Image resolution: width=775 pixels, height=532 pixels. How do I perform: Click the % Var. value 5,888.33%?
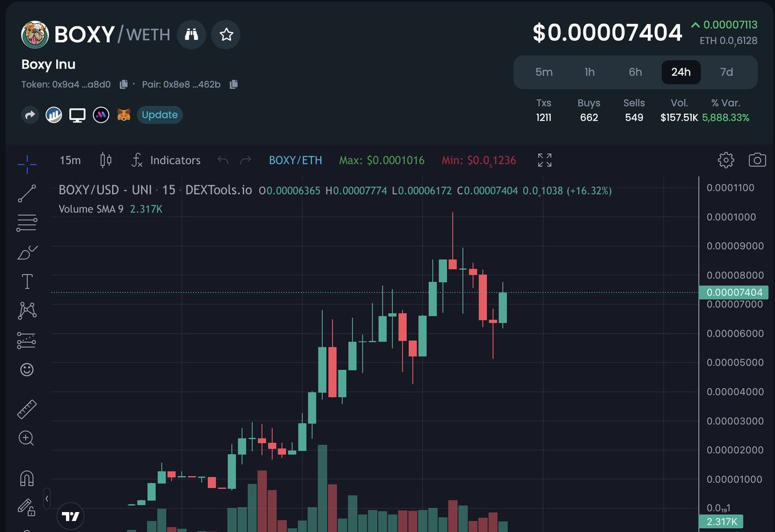(725, 118)
